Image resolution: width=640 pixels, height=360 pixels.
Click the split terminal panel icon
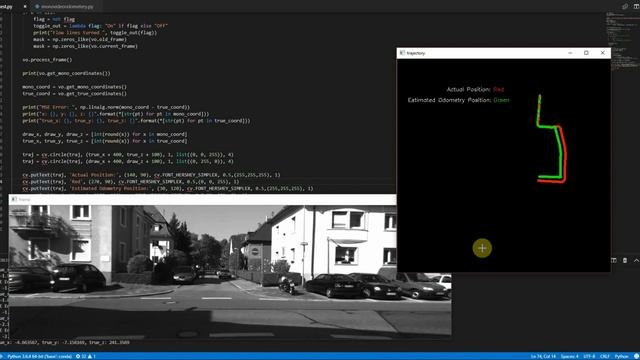[614, 260]
